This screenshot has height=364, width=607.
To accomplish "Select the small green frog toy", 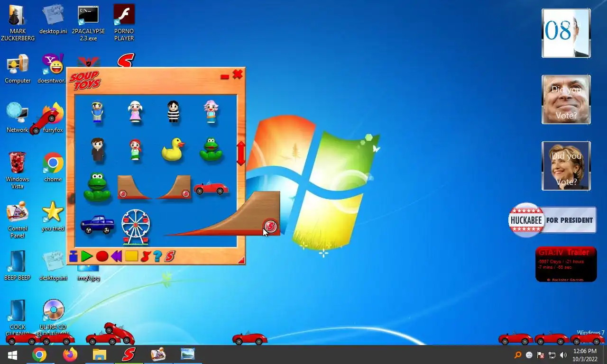I will (x=211, y=149).
